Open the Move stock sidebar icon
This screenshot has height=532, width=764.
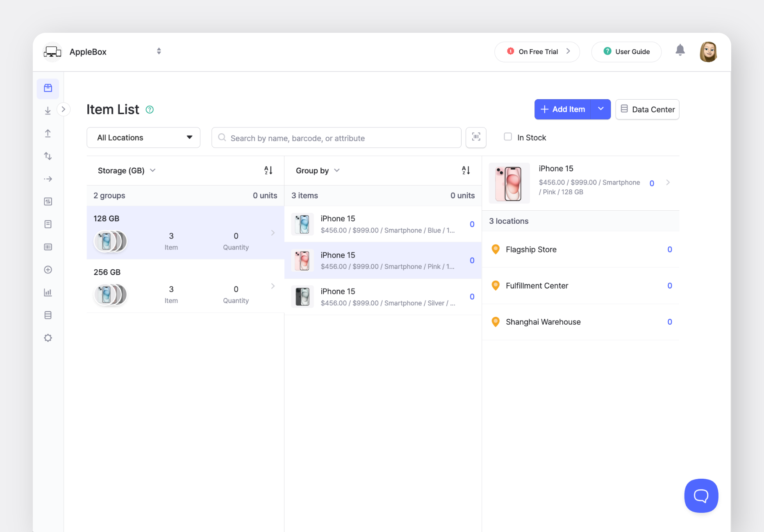[48, 156]
